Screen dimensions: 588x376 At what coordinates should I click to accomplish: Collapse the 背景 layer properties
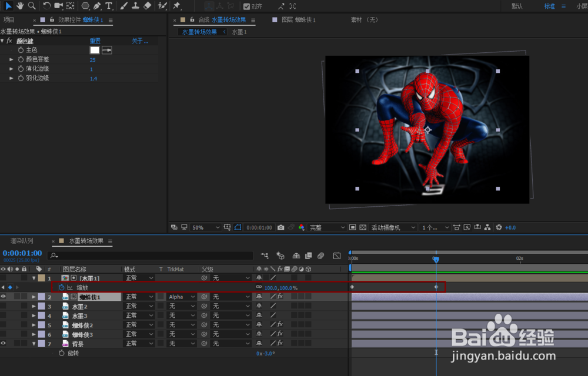pos(34,344)
